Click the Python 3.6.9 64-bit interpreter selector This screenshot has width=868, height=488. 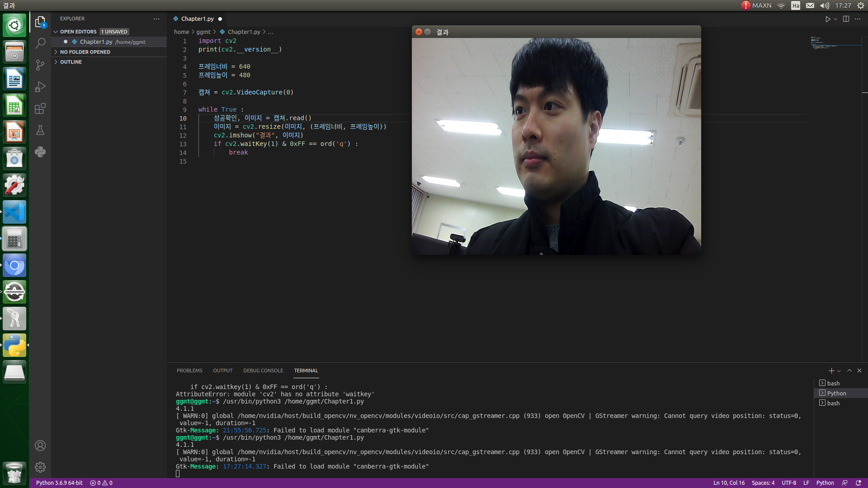tap(59, 483)
